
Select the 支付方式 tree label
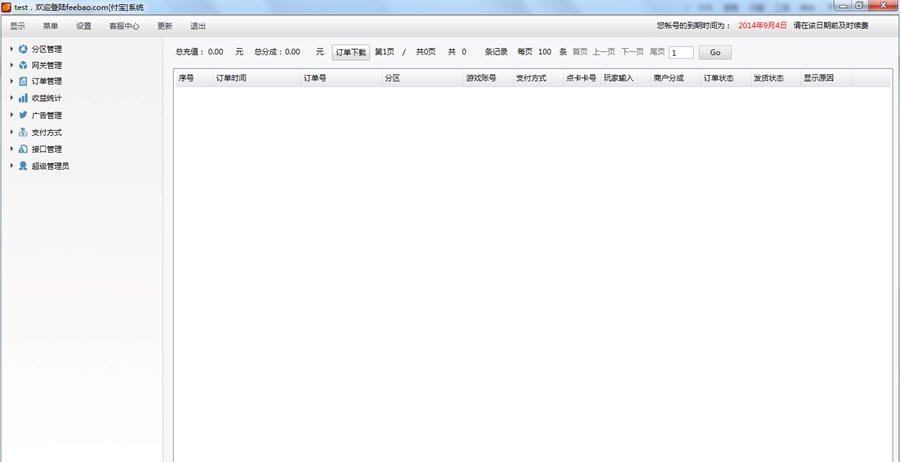(x=47, y=133)
